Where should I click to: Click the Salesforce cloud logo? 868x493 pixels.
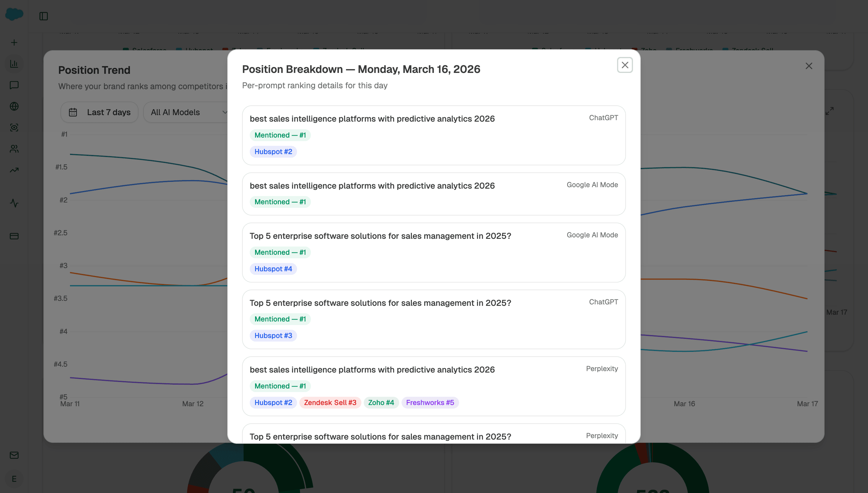[x=14, y=14]
